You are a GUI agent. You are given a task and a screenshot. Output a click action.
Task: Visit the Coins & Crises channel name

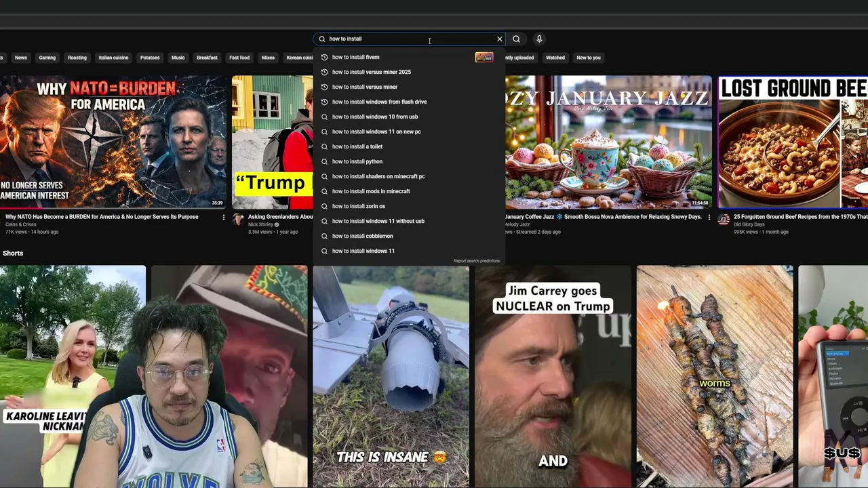click(x=21, y=224)
